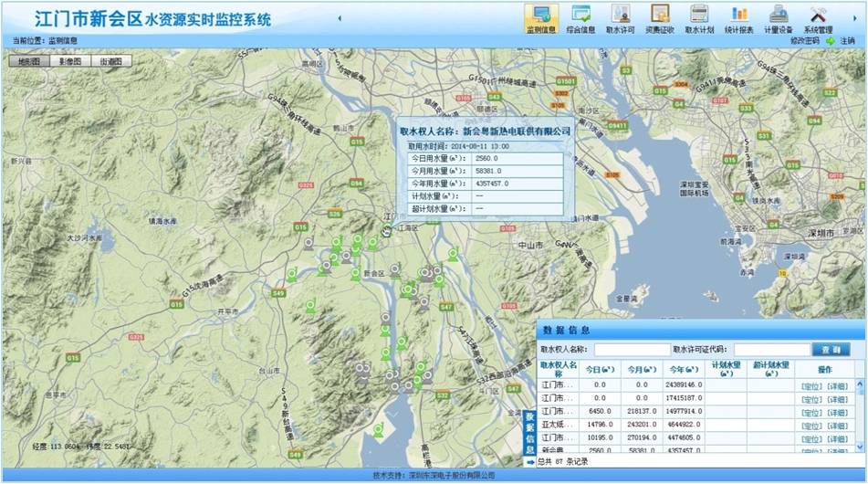Screen dimensions: 868x484
Task: Open the 统计报表 statistics report icon
Action: point(739,18)
